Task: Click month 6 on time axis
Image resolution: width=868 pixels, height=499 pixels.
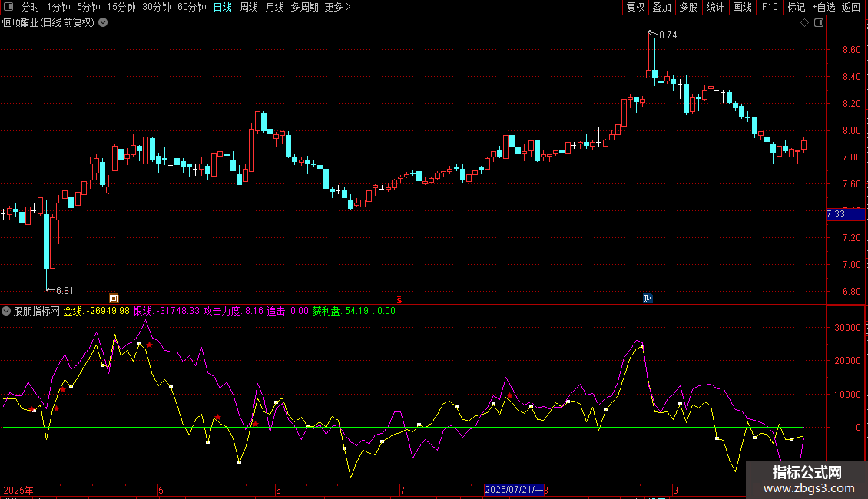Action: [x=278, y=490]
